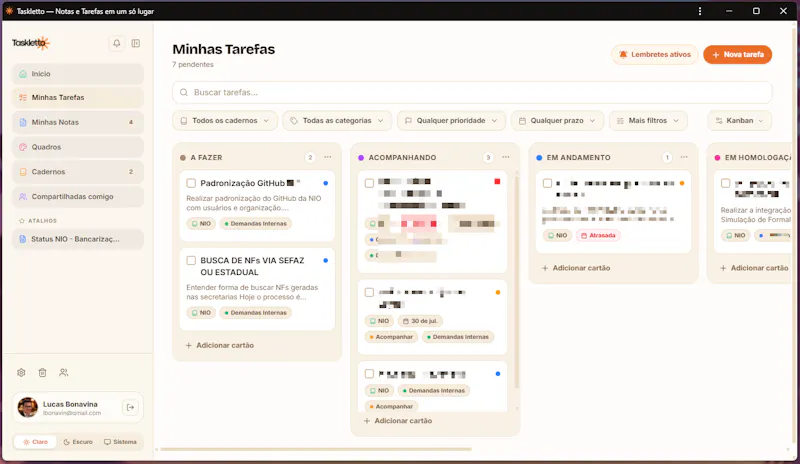
Task: Check the first Acompanhando card checkbox
Action: pyautogui.click(x=369, y=183)
